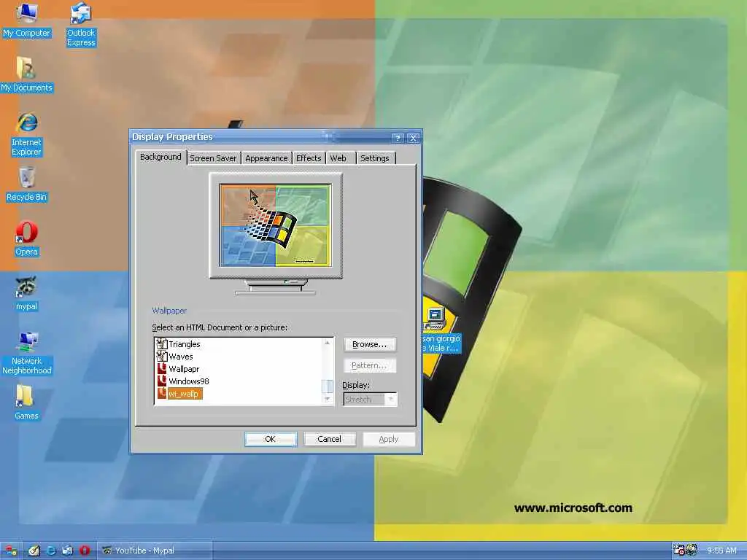Launch Opera from quick launch bar
Image resolution: width=747 pixels, height=560 pixels.
[85, 551]
